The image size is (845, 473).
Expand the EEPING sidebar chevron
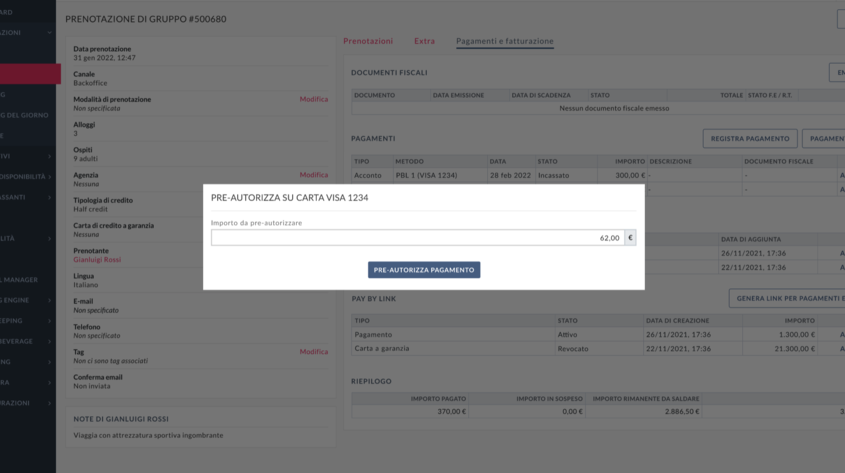(49, 321)
